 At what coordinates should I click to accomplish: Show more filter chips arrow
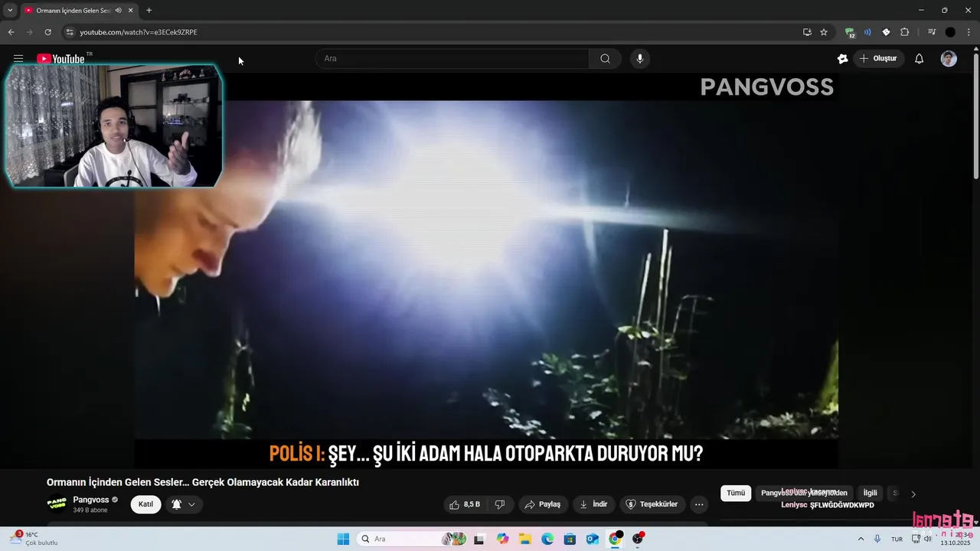913,494
